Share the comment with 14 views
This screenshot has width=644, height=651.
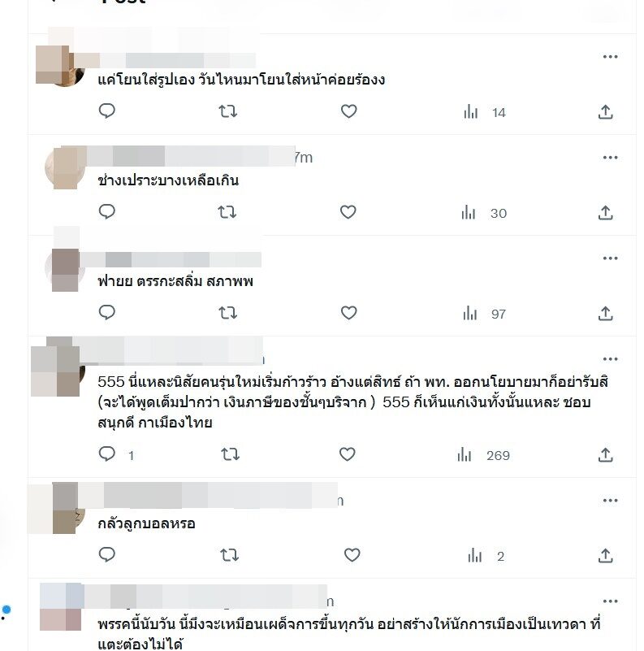tap(605, 111)
